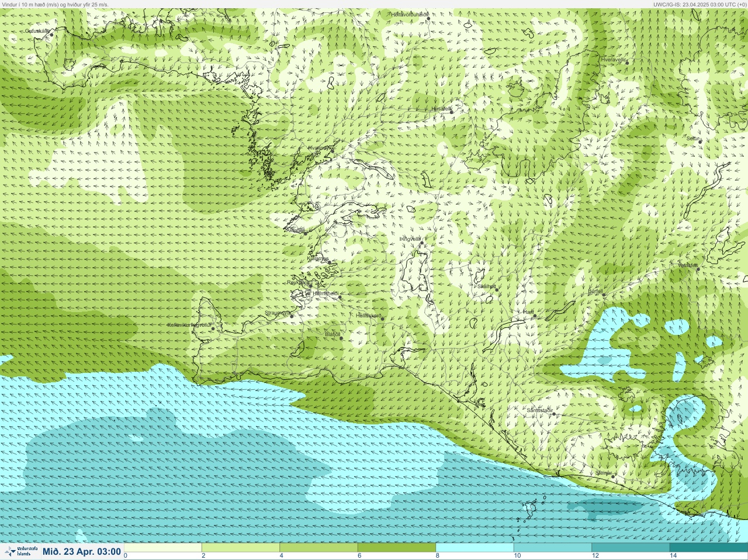Click the 8–10 m/s cyan legend swatch

[475, 548]
